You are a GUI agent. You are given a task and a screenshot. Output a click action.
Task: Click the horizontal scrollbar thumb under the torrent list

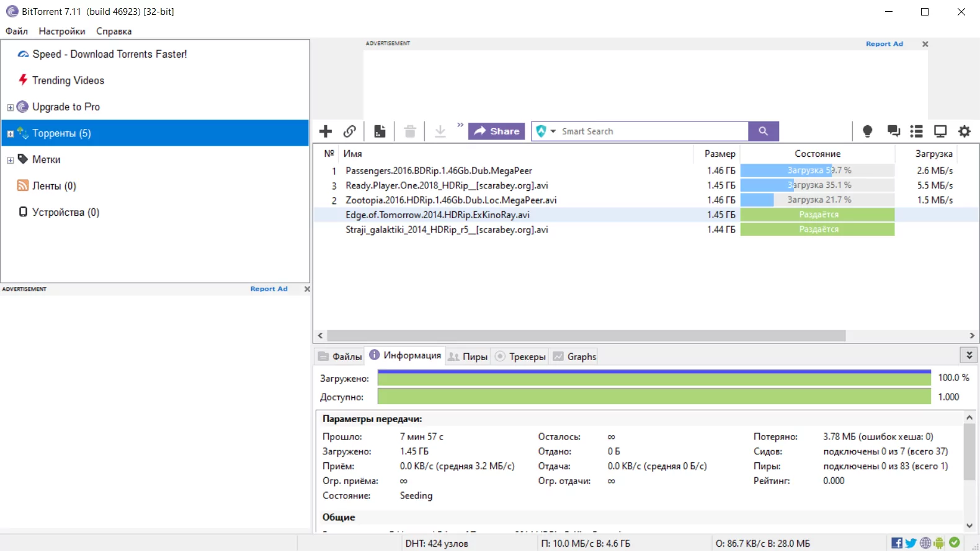(586, 335)
